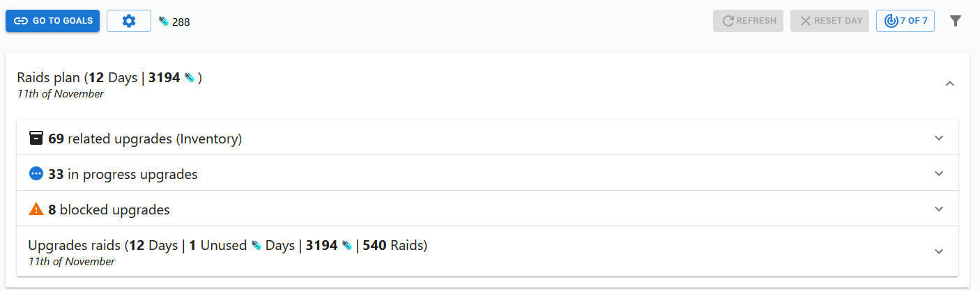Click the 7 of 7 button
This screenshot has width=980, height=291.
[905, 21]
